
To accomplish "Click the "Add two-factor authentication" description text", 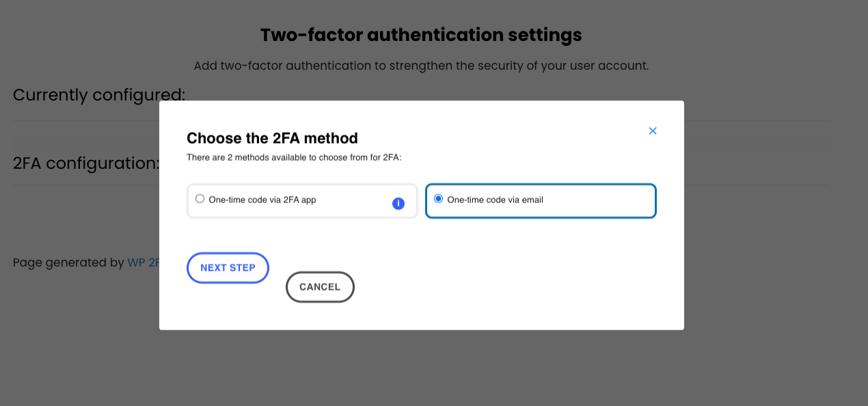I will coord(421,66).
